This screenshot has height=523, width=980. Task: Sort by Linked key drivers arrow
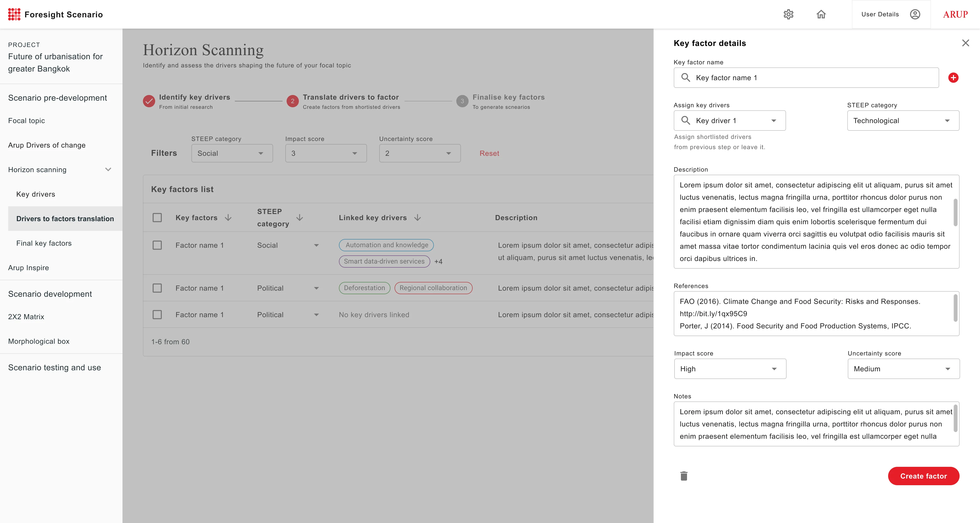tap(417, 218)
